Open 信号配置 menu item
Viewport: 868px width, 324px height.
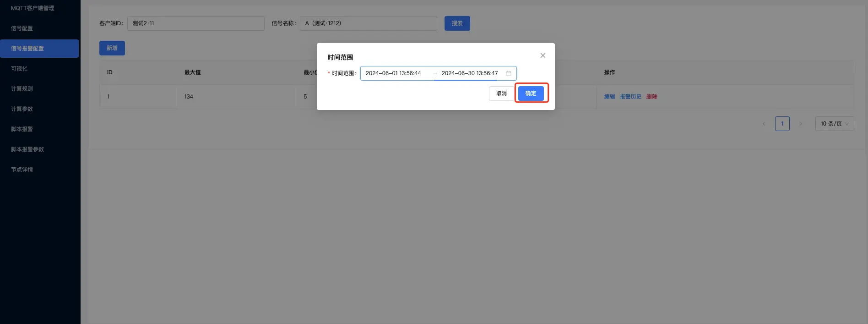click(x=22, y=28)
